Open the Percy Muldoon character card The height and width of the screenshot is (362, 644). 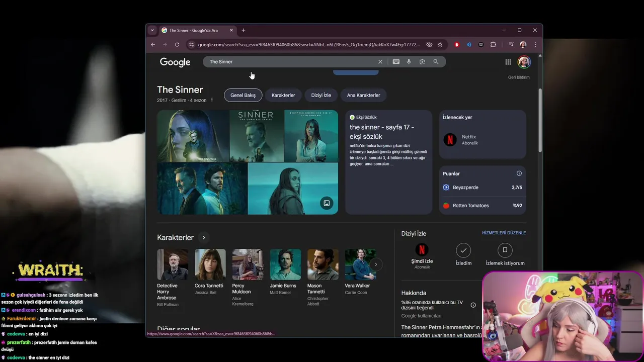coord(248,278)
